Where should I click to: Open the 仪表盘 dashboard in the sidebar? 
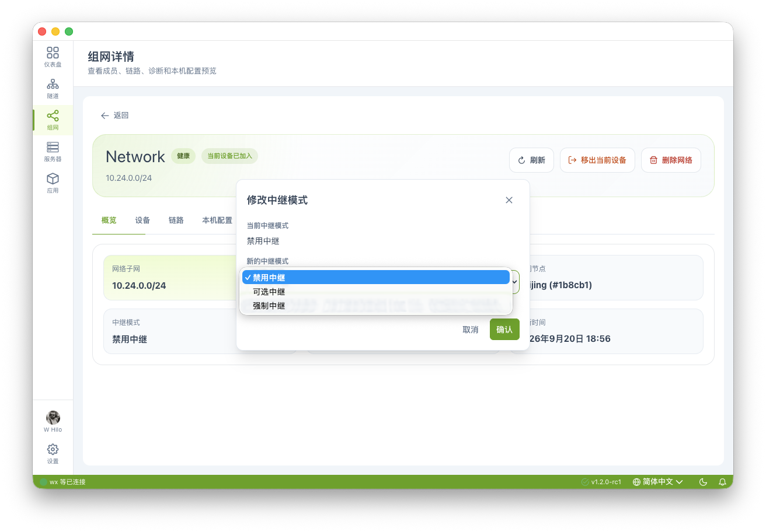point(53,57)
